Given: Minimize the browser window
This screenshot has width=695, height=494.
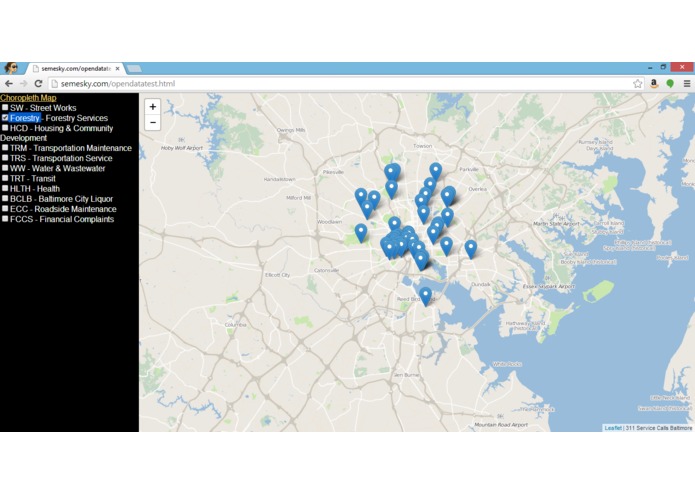Looking at the screenshot, I should click(x=650, y=67).
